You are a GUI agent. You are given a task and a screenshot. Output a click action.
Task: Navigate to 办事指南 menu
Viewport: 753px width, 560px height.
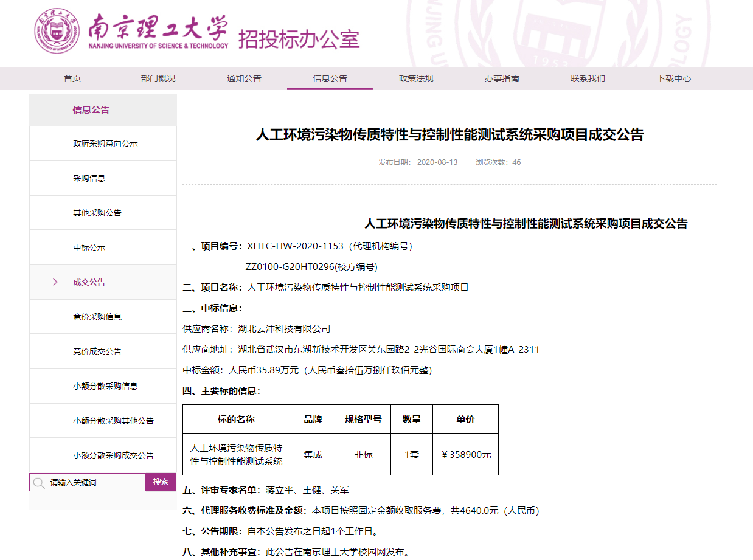click(x=502, y=78)
